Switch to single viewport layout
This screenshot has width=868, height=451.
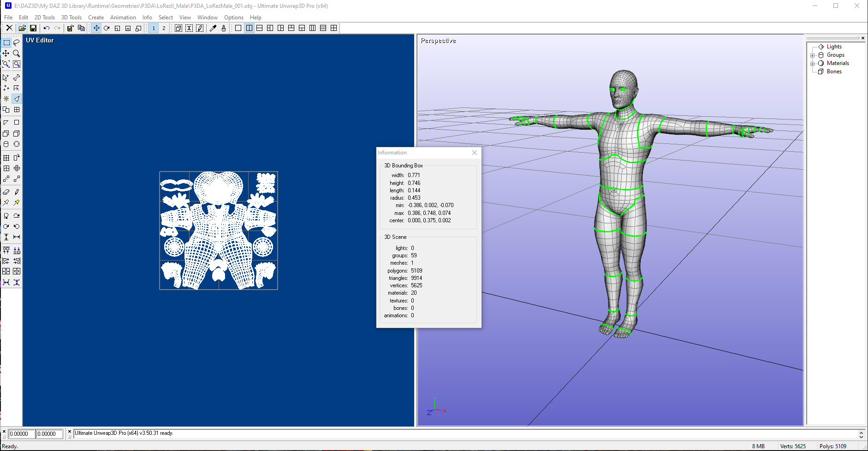238,28
